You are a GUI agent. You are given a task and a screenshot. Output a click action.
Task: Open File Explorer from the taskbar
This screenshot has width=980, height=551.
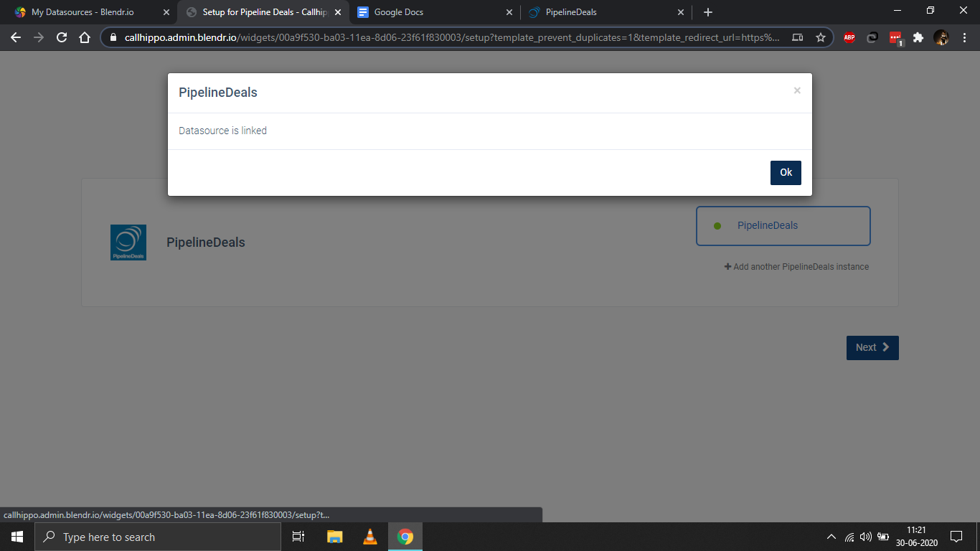point(335,537)
